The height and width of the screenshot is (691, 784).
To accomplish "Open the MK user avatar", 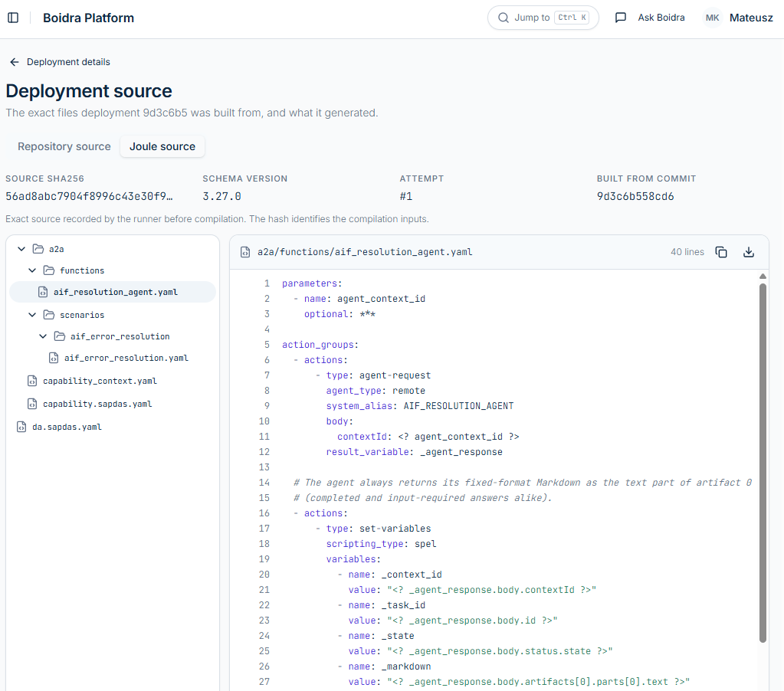I will click(x=712, y=18).
